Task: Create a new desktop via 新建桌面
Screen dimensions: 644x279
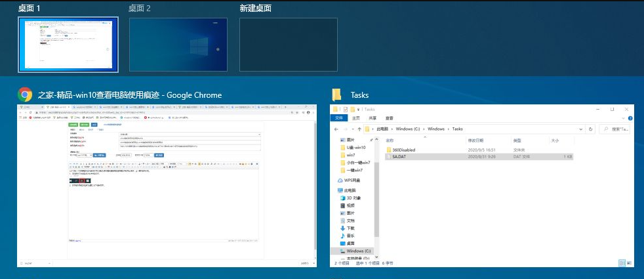Action: coord(288,45)
